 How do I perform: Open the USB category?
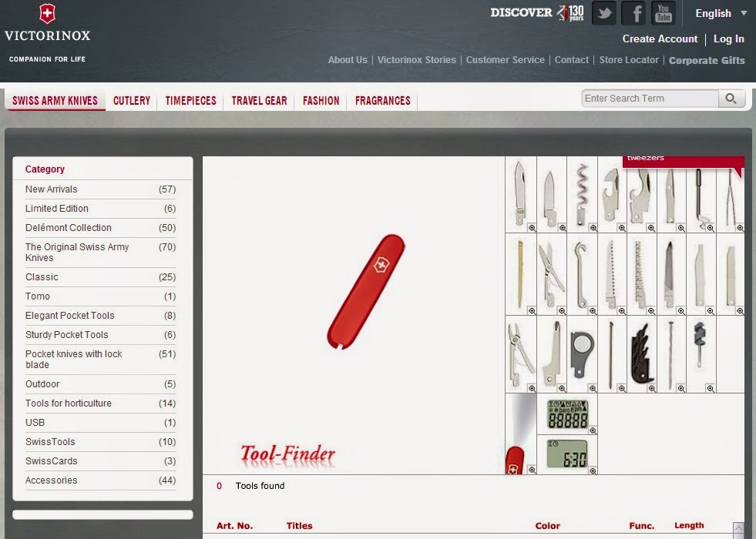pyautogui.click(x=100, y=423)
